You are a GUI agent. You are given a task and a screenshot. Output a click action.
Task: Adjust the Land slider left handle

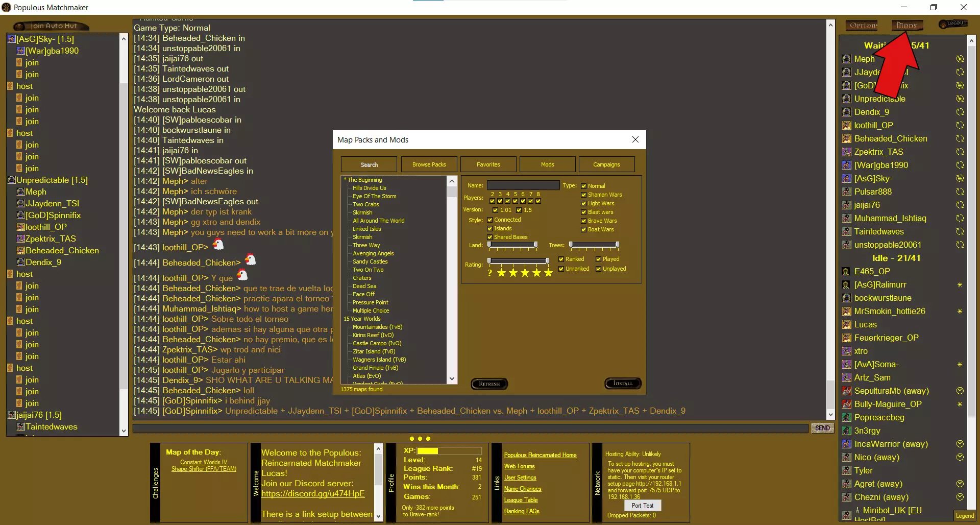click(489, 246)
